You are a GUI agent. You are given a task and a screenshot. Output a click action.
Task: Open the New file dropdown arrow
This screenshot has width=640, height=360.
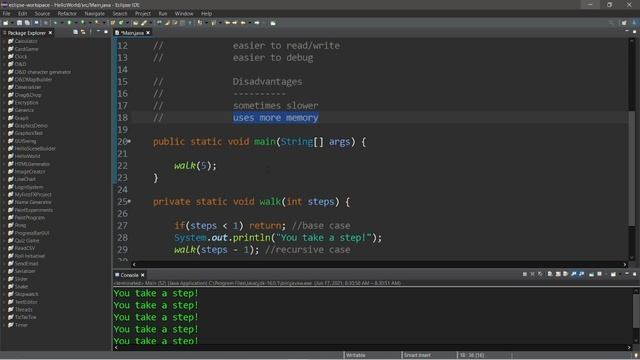[x=12, y=23]
